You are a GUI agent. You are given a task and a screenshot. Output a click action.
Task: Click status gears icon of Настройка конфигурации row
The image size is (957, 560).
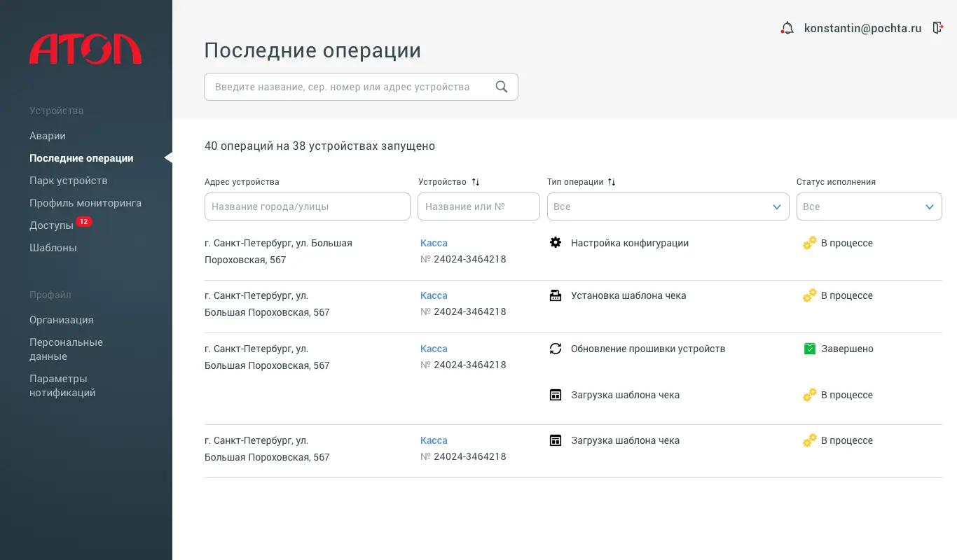pos(810,243)
